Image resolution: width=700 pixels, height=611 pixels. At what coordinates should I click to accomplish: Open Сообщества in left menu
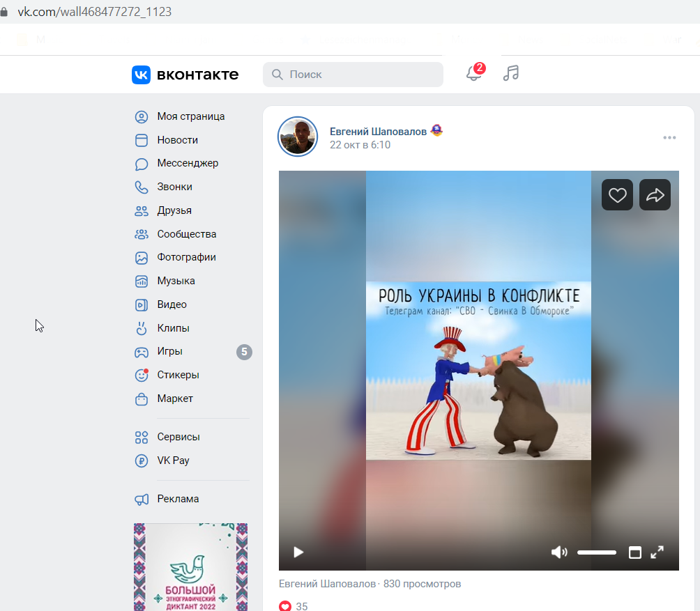point(187,234)
